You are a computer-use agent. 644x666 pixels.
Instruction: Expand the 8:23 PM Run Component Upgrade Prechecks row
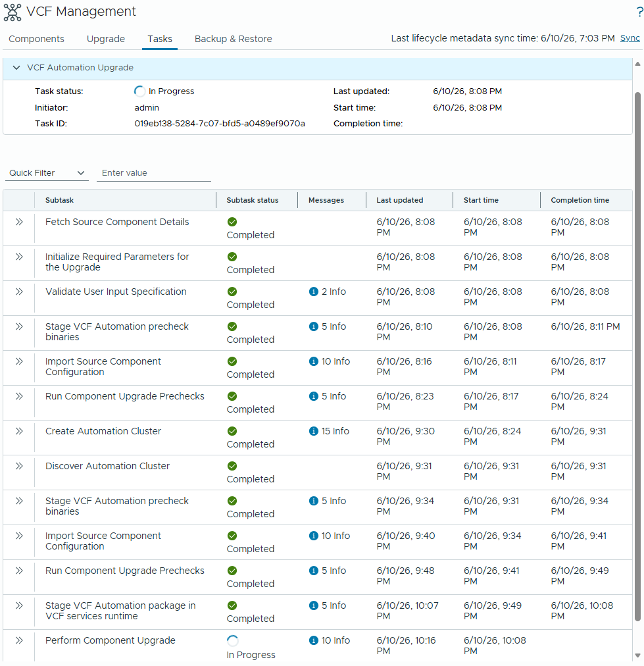pos(19,396)
